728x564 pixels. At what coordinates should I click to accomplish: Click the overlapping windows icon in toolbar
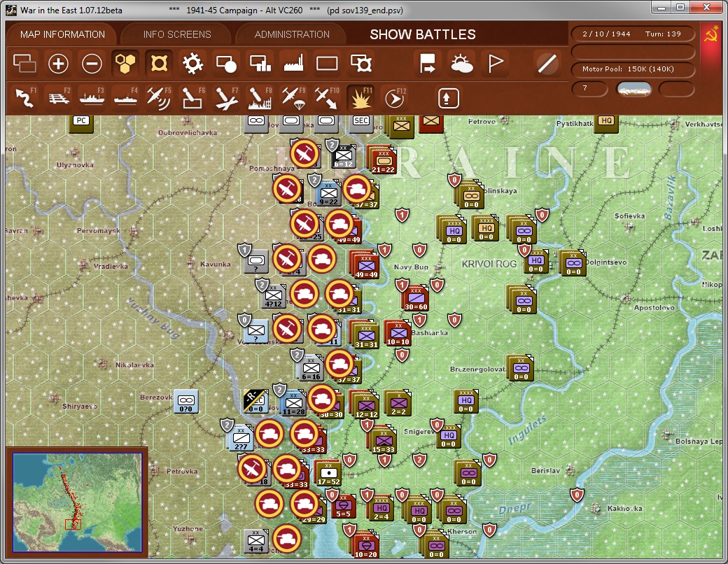24,64
